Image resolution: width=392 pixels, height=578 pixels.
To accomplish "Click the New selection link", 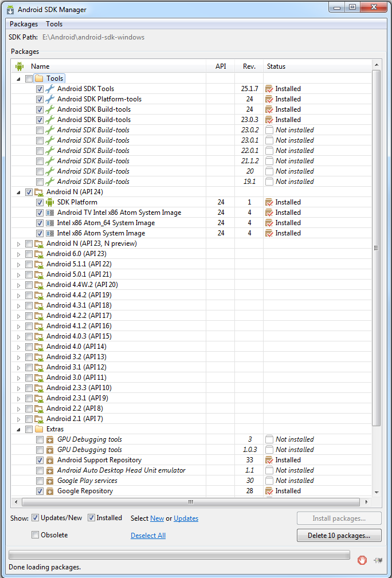I will 157,518.
